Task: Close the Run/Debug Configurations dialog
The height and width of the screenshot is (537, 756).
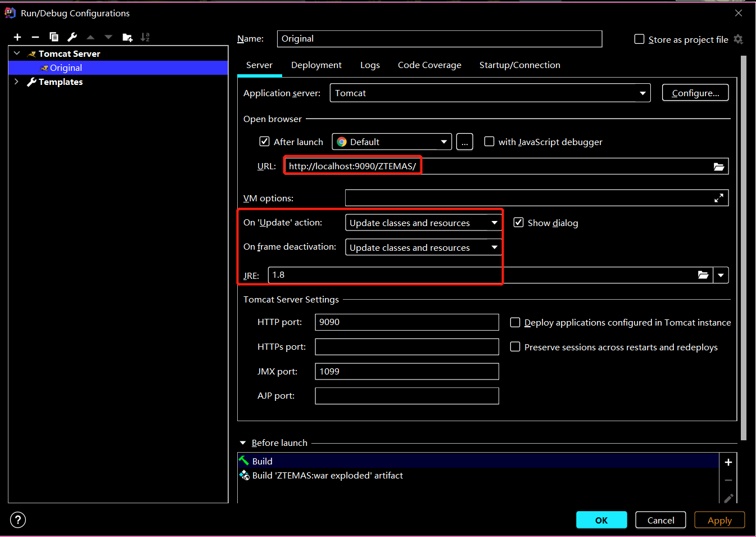Action: (739, 13)
